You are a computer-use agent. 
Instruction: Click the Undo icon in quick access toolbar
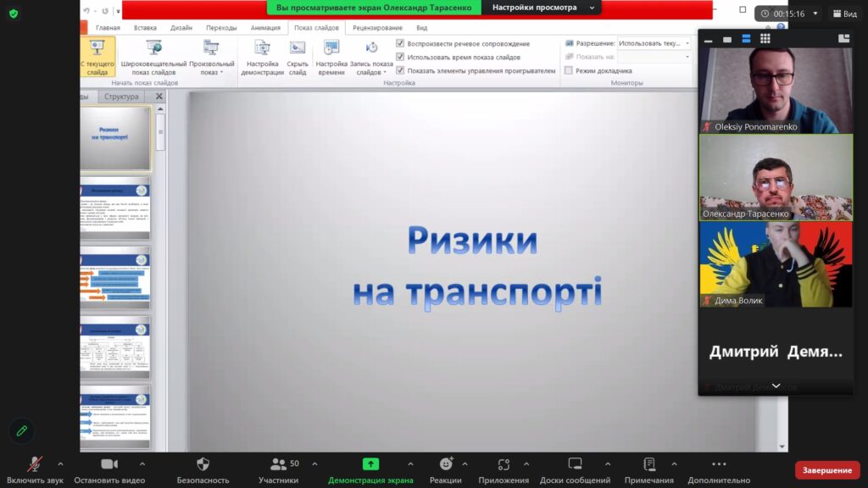(87, 10)
